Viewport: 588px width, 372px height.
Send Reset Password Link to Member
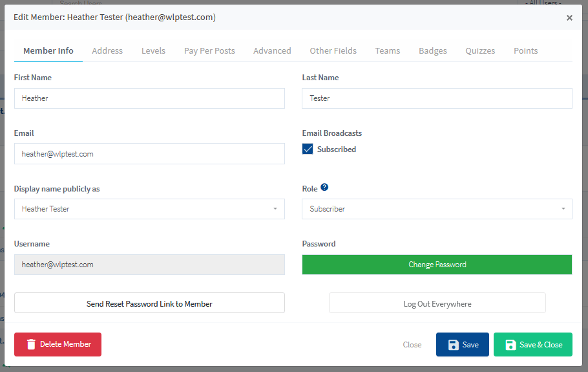click(149, 303)
